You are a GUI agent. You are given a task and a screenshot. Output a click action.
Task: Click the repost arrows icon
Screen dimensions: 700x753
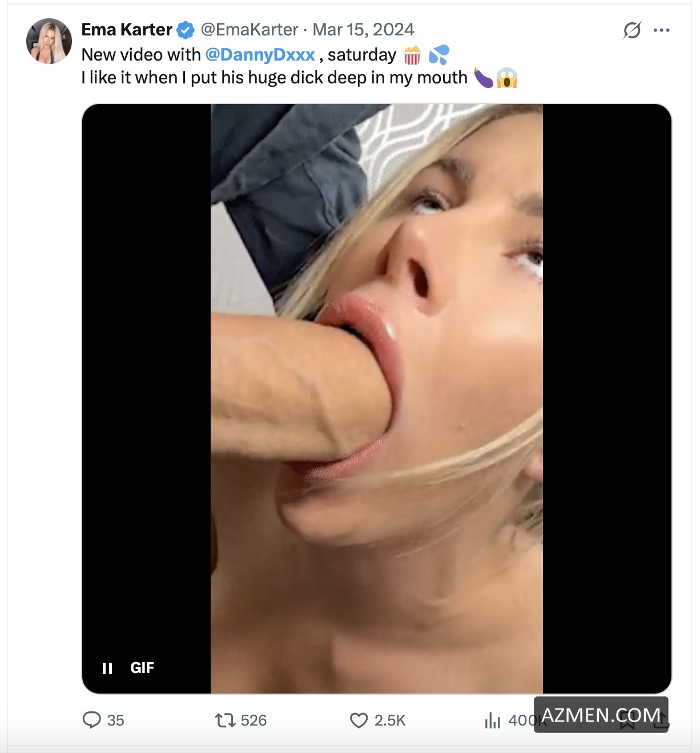pyautogui.click(x=225, y=720)
